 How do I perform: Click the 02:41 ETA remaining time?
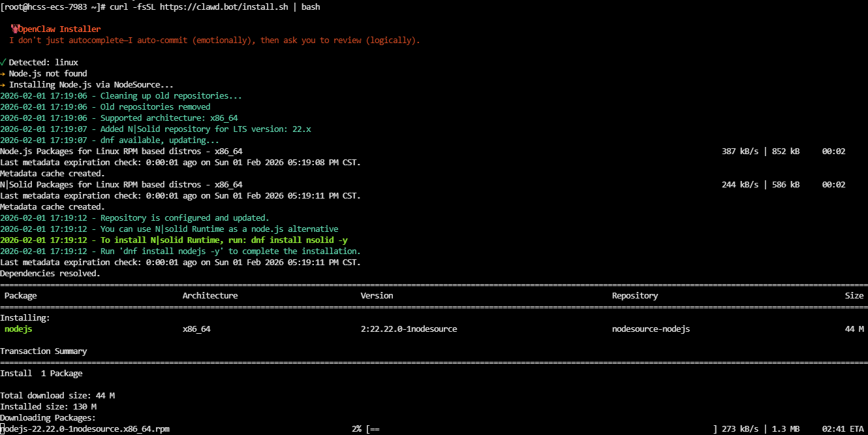(x=843, y=429)
